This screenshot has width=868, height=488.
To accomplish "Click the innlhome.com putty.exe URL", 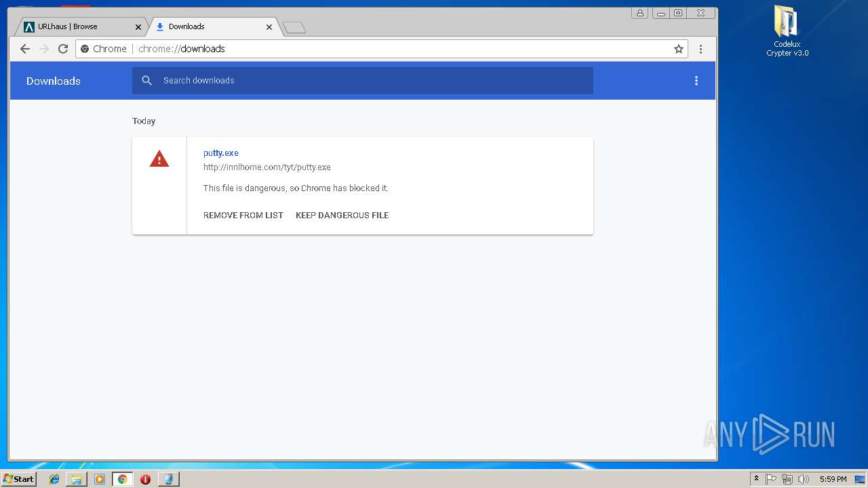I will click(x=267, y=167).
